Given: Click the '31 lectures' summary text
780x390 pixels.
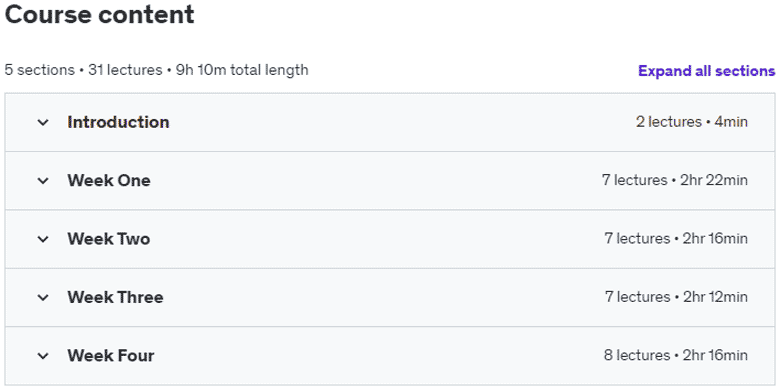Looking at the screenshot, I should point(125,70).
